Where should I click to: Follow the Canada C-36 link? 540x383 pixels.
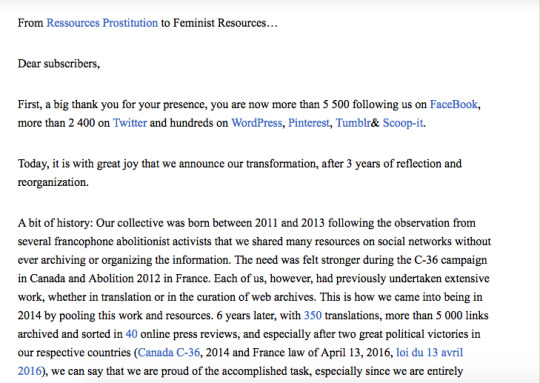tap(169, 352)
